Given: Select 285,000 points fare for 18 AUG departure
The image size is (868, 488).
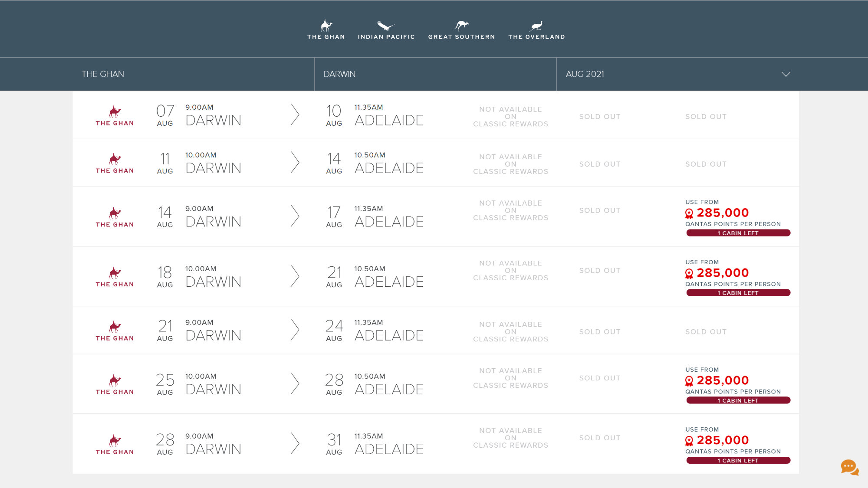Looking at the screenshot, I should (723, 273).
